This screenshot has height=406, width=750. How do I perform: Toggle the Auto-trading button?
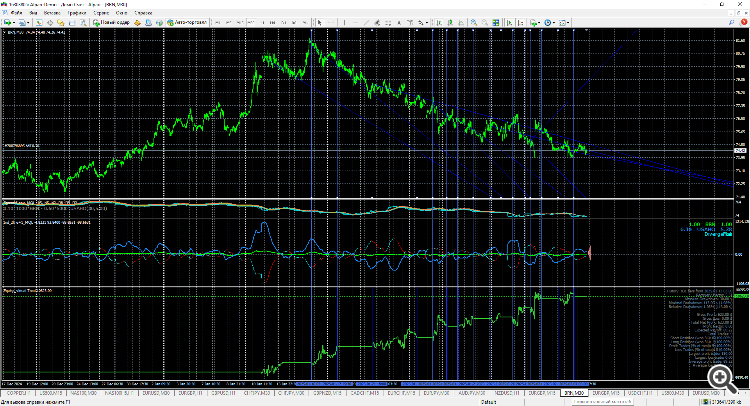pos(187,22)
